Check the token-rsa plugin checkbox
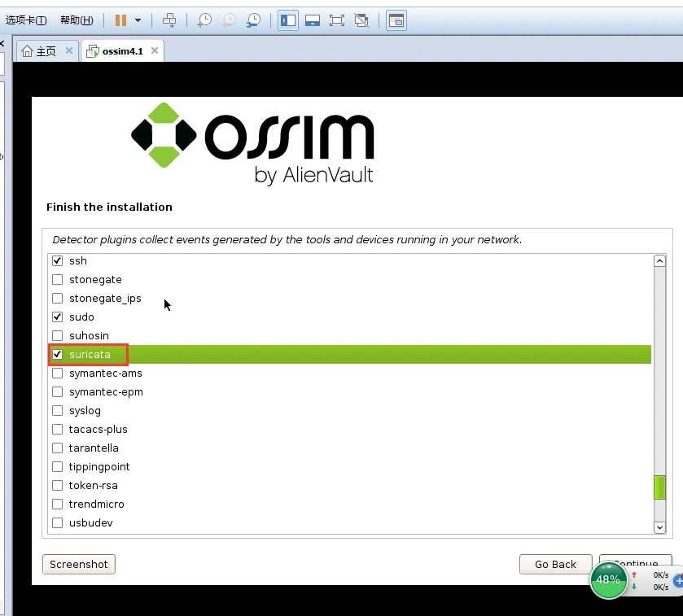Image resolution: width=683 pixels, height=616 pixels. point(58,486)
